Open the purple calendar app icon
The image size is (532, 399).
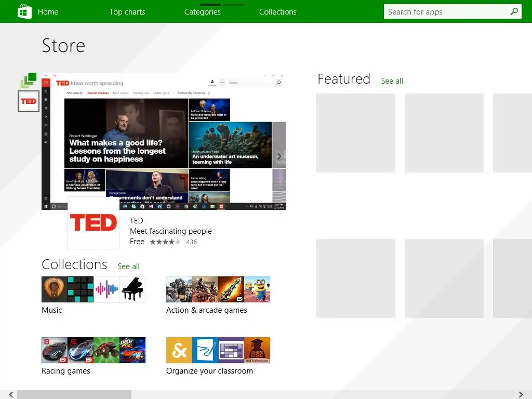[231, 350]
